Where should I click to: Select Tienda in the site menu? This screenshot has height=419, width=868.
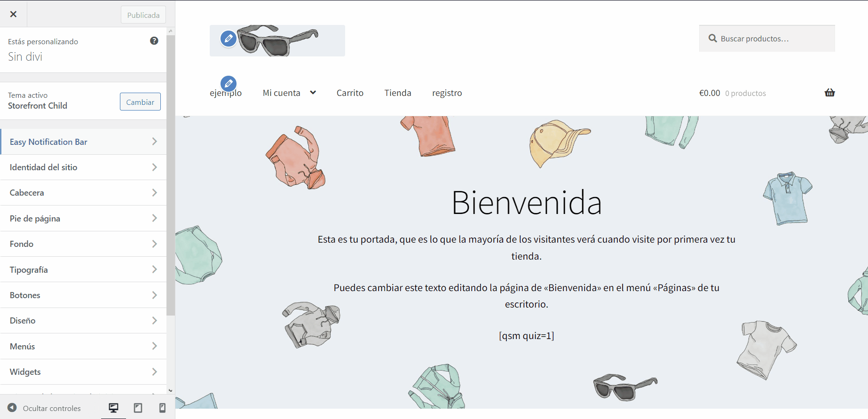[397, 93]
